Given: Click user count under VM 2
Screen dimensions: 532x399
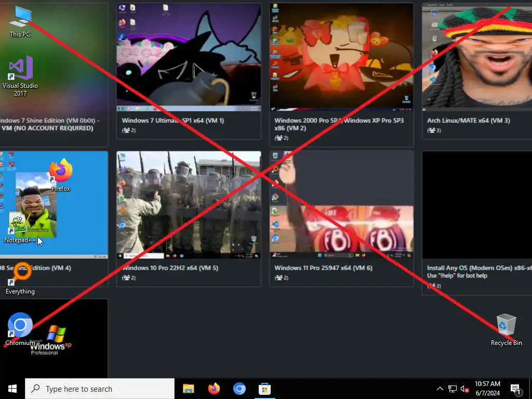Looking at the screenshot, I should pyautogui.click(x=282, y=138).
